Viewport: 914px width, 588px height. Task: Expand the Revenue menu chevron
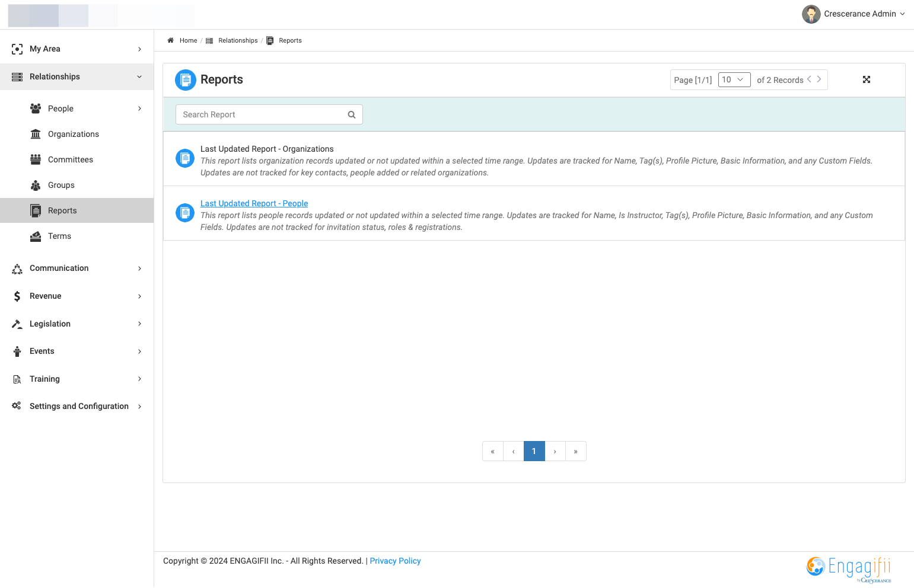tap(140, 296)
